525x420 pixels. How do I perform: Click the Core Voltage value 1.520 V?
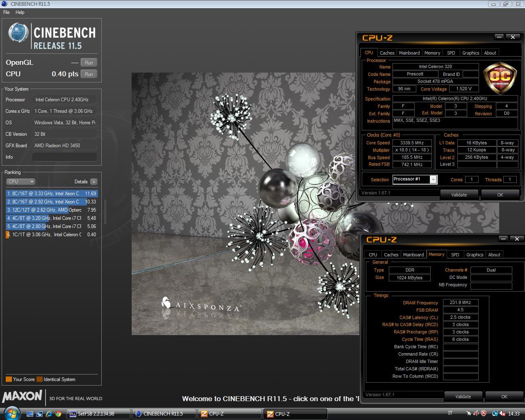[x=463, y=89]
